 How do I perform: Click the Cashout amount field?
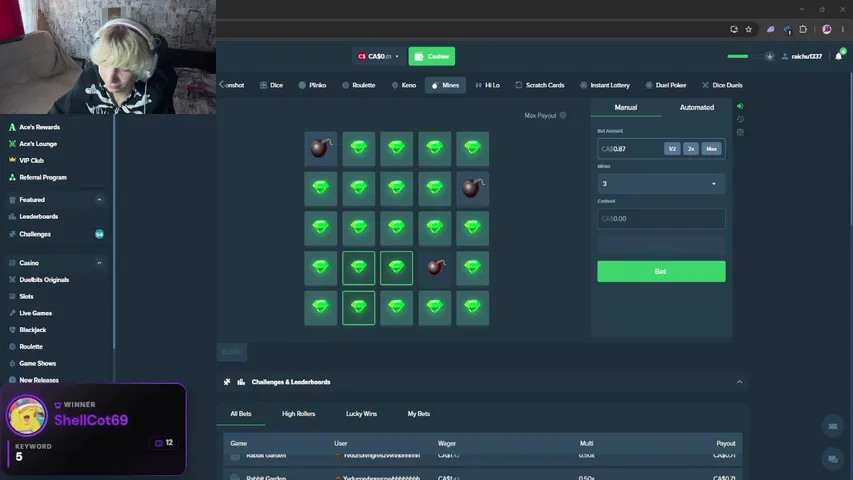pyautogui.click(x=661, y=219)
